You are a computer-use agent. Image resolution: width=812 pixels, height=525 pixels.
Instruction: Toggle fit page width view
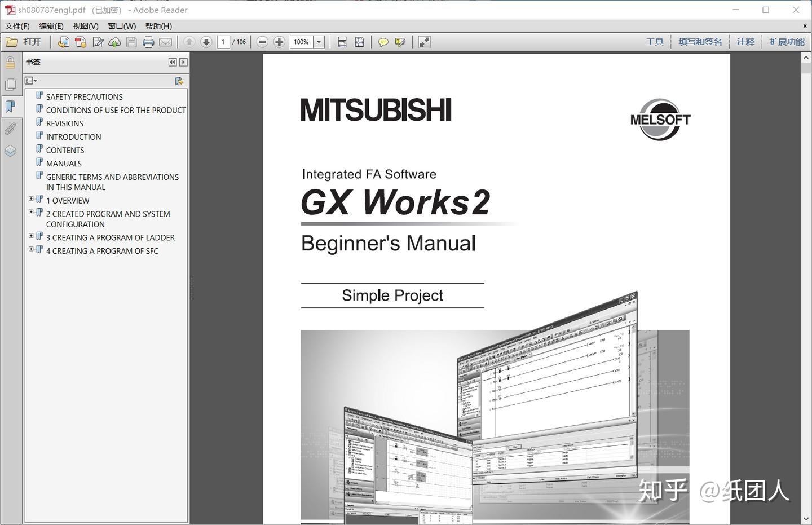click(342, 42)
